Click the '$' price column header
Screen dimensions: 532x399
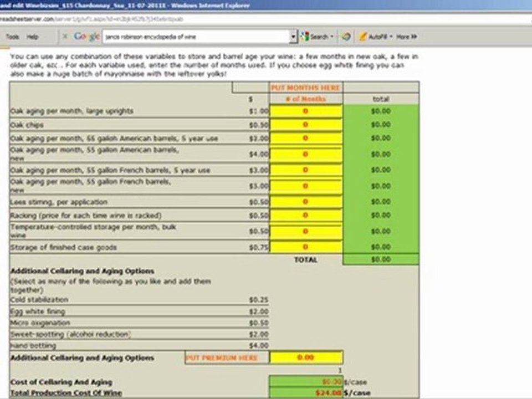click(x=250, y=99)
